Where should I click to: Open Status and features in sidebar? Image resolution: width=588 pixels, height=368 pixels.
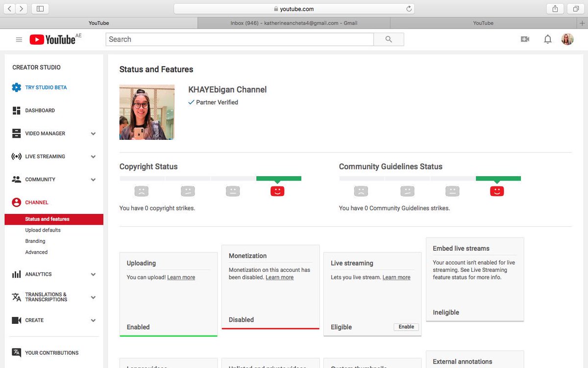(54, 219)
